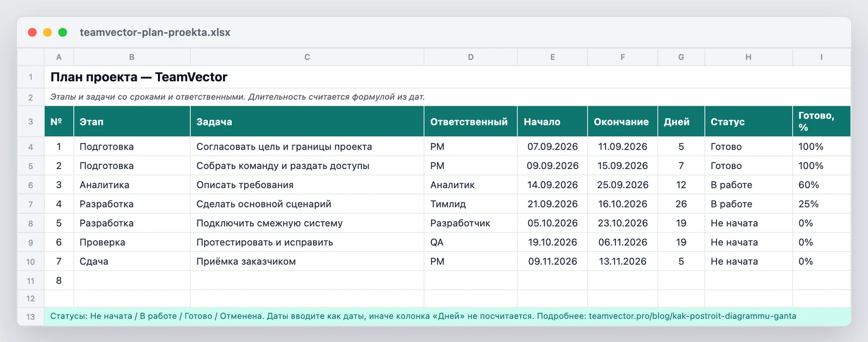Click days cell "26"
868x342 pixels.
(681, 204)
